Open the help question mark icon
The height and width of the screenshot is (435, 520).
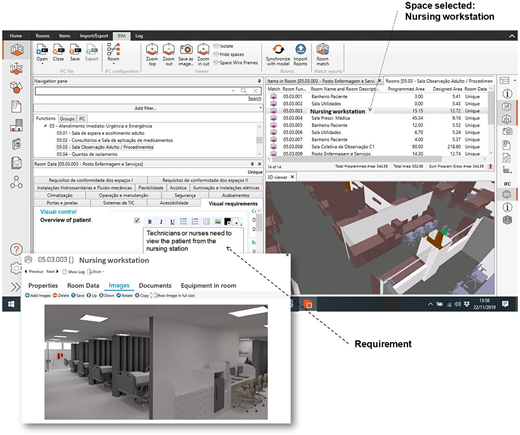(x=16, y=249)
